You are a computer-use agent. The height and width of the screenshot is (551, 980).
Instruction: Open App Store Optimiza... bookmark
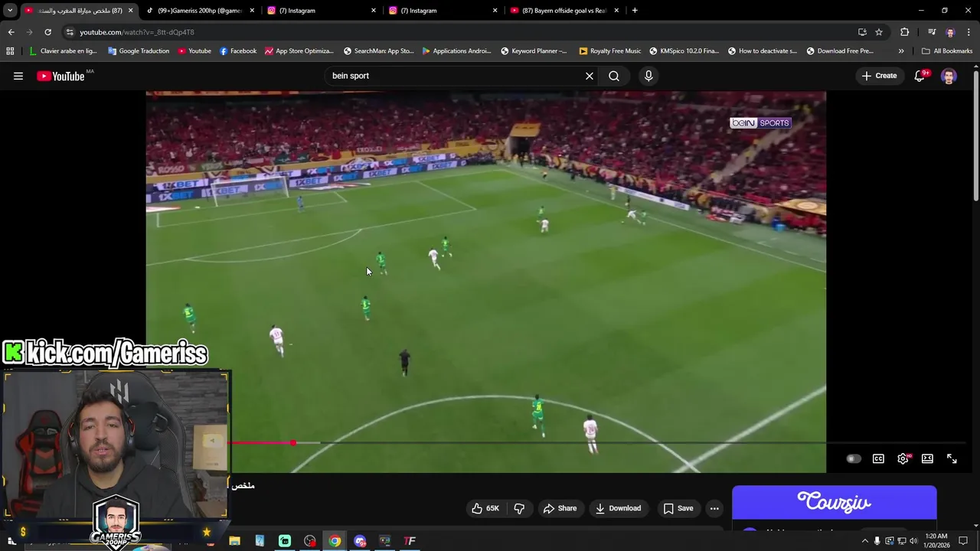click(299, 51)
